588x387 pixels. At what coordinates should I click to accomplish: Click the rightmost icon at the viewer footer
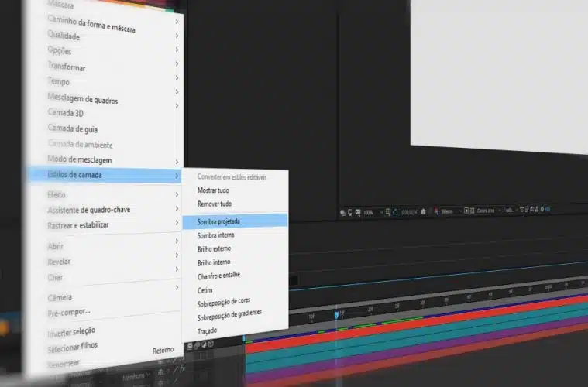(x=548, y=208)
